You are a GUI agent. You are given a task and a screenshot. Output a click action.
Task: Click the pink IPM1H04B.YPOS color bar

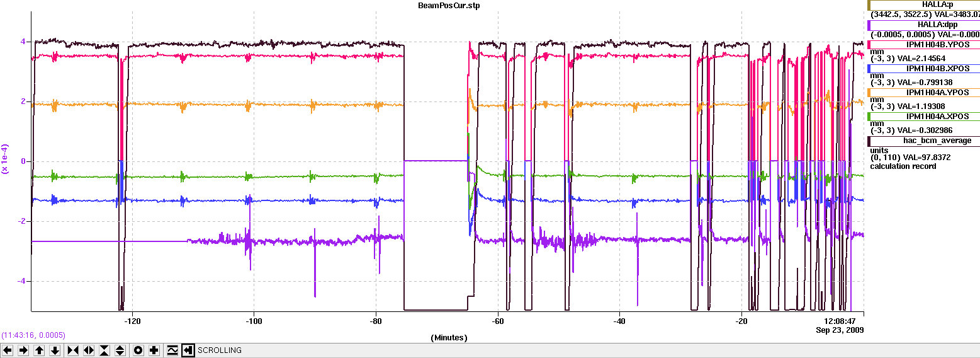click(869, 45)
